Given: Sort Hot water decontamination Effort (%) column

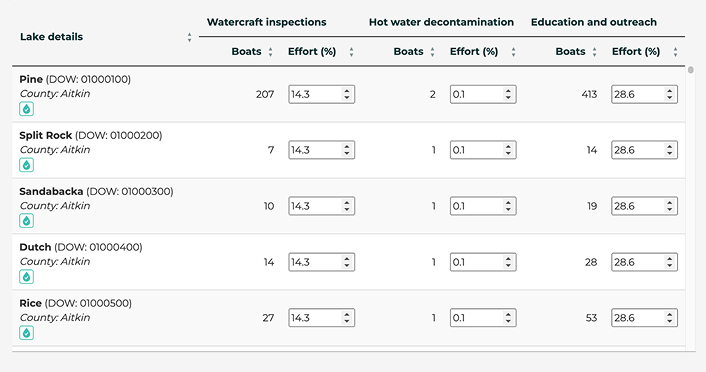Looking at the screenshot, I should click(513, 52).
